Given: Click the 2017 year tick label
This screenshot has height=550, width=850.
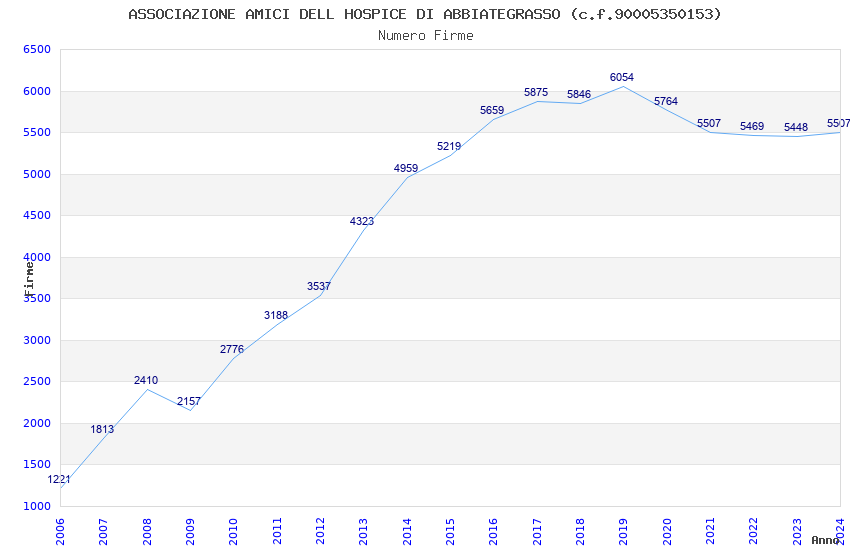Looking at the screenshot, I should 537,532.
